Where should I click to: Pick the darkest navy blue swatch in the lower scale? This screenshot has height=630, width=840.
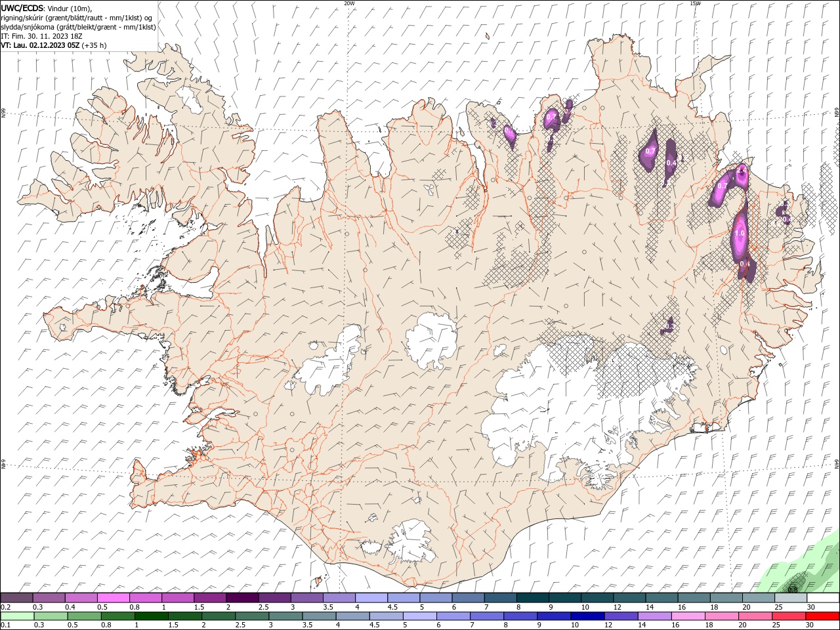[586, 616]
